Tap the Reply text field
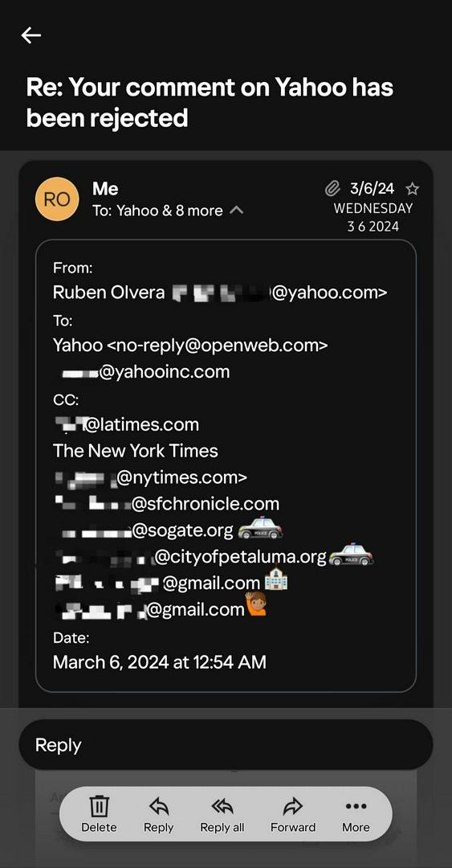This screenshot has height=868, width=452. 226,744
